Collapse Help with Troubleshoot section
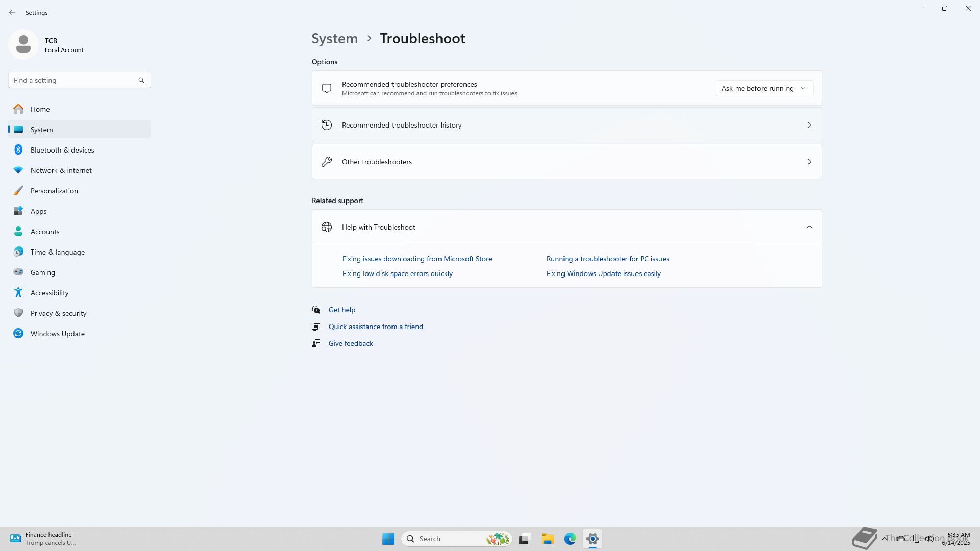Viewport: 980px width, 551px height. [x=809, y=227]
